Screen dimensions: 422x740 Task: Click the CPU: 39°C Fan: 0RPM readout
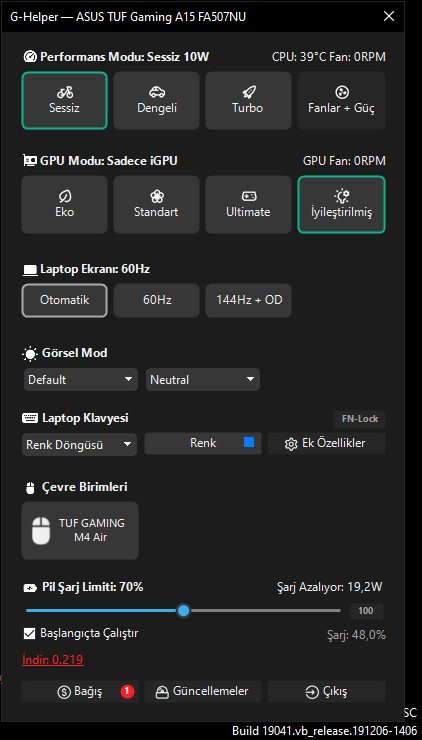(x=329, y=57)
